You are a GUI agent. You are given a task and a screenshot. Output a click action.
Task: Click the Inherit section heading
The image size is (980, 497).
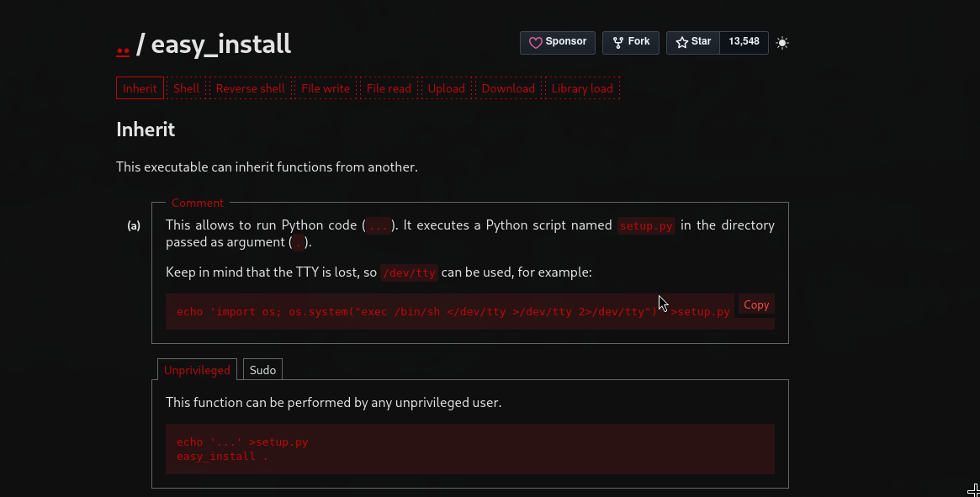tap(146, 130)
